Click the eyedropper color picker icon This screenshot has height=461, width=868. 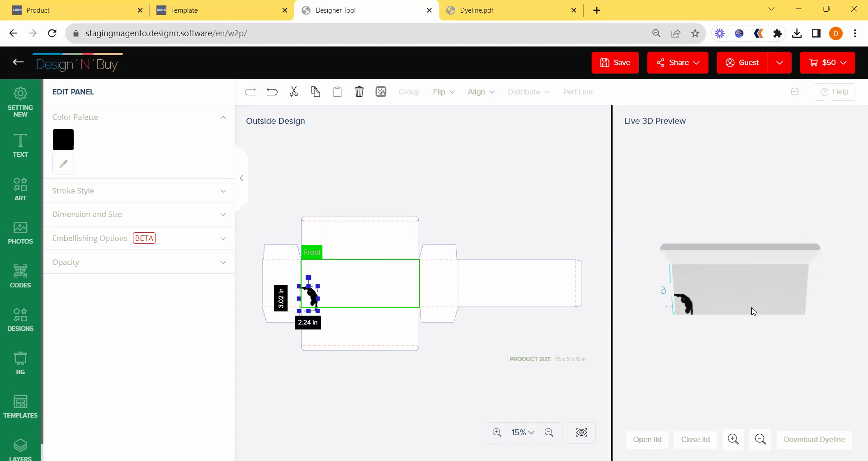click(63, 164)
